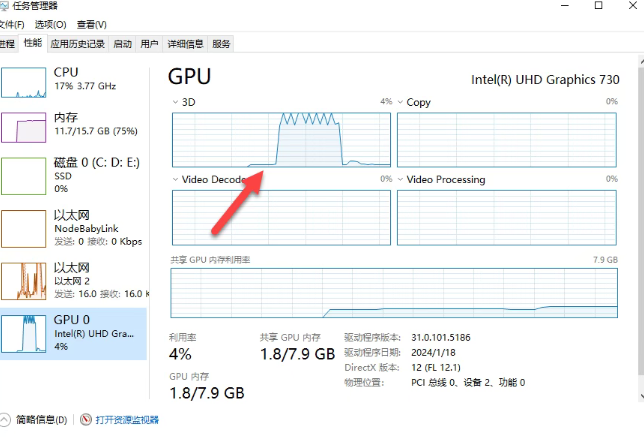
Task: Open the Video Decode engine dropdown
Action: click(175, 179)
